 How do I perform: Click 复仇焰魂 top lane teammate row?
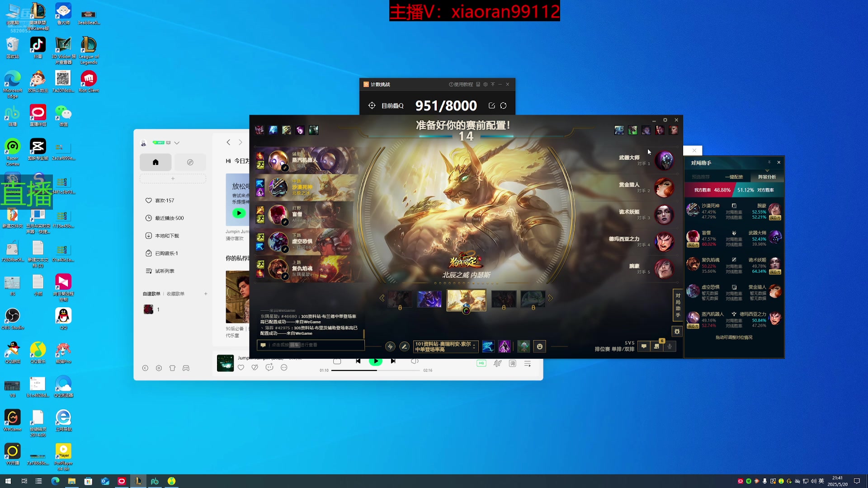[307, 269]
